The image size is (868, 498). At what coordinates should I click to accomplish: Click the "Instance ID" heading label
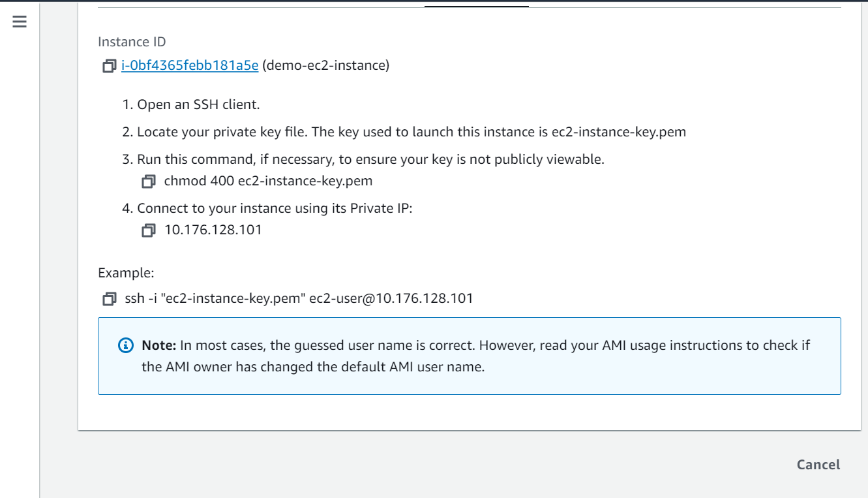click(132, 42)
